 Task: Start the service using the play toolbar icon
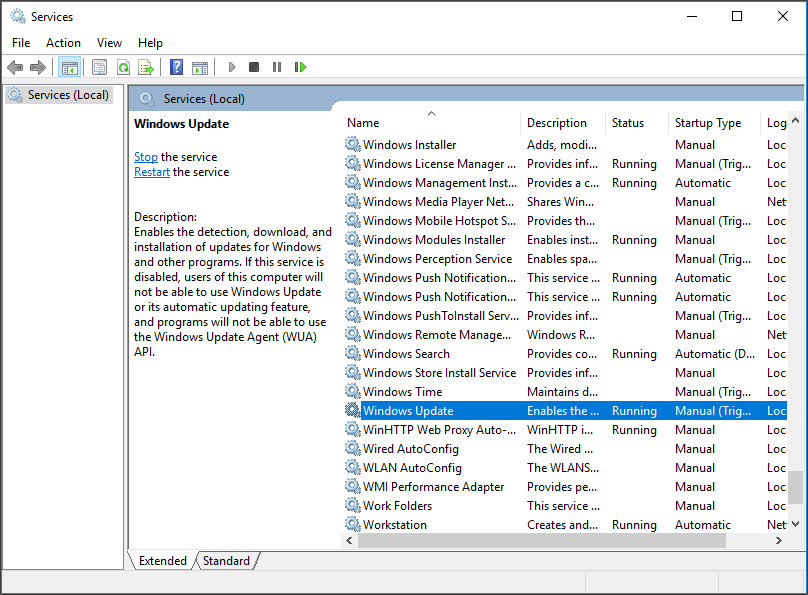[232, 67]
